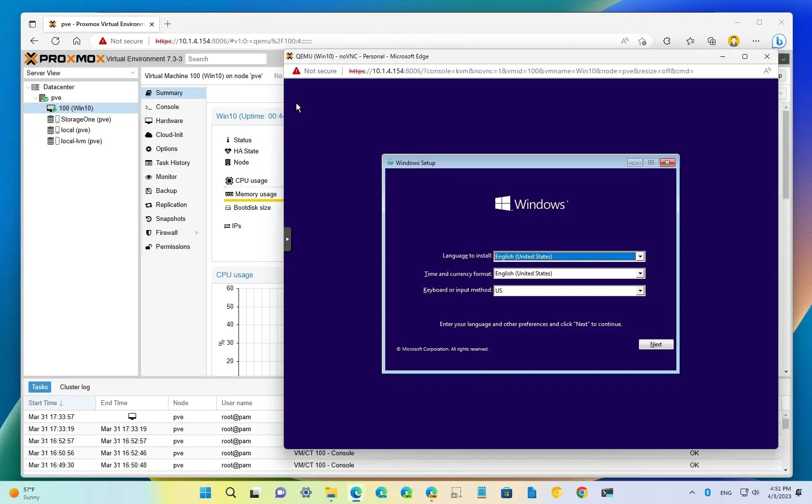Viewport: 812px width, 504px height.
Task: Switch to the Cluster log tab
Action: 74,387
